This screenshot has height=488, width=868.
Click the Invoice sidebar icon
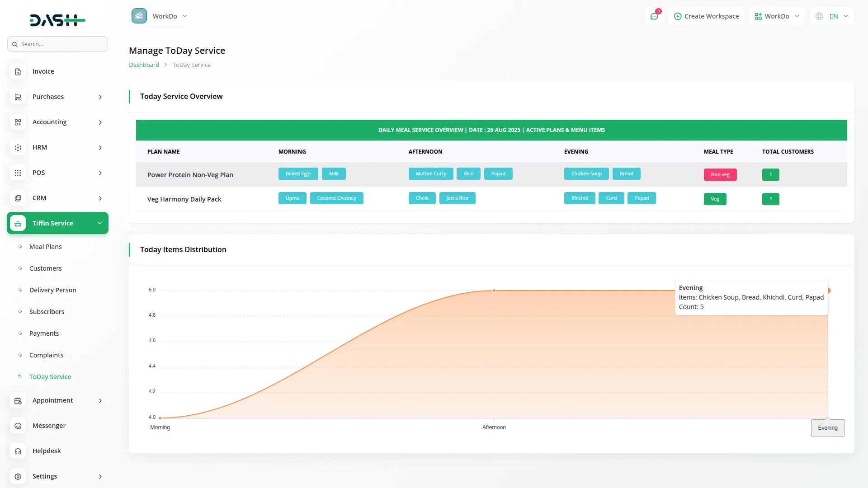(x=18, y=72)
